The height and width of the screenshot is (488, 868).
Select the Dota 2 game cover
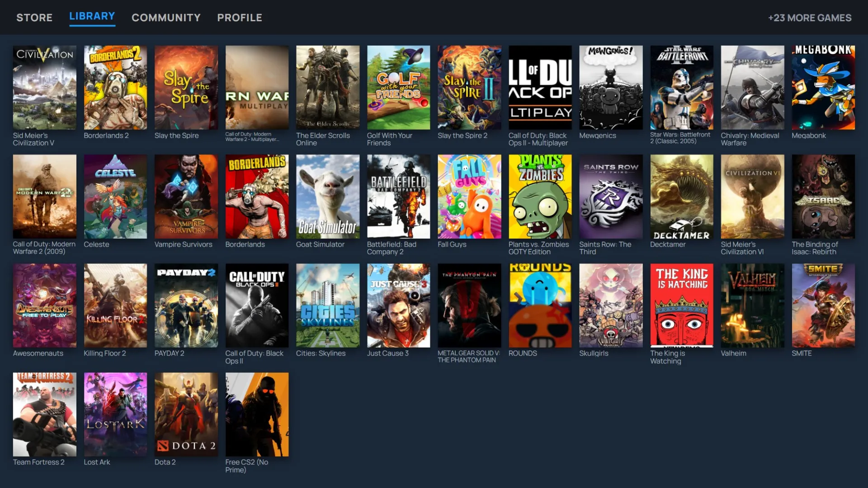pyautogui.click(x=186, y=414)
